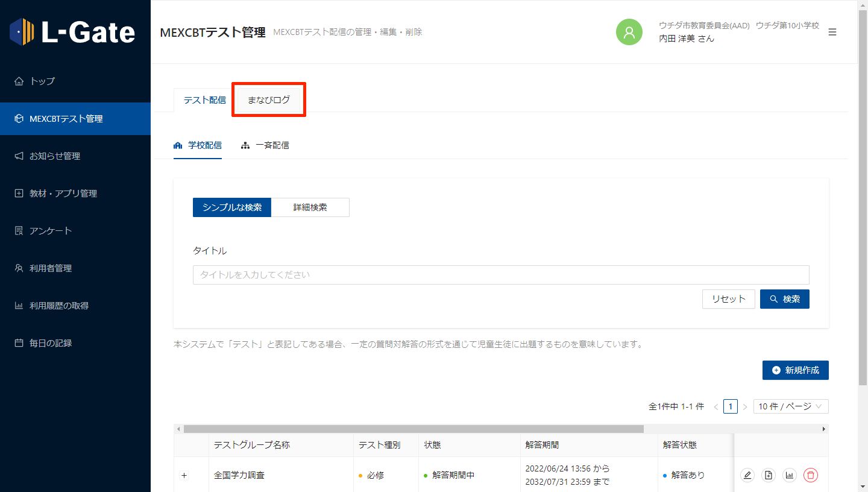This screenshot has width=868, height=492.
Task: Click the L-Gate logo
Action: click(x=72, y=32)
